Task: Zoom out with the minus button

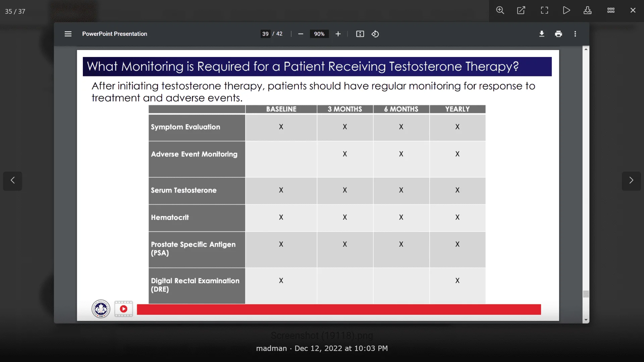Action: click(301, 34)
